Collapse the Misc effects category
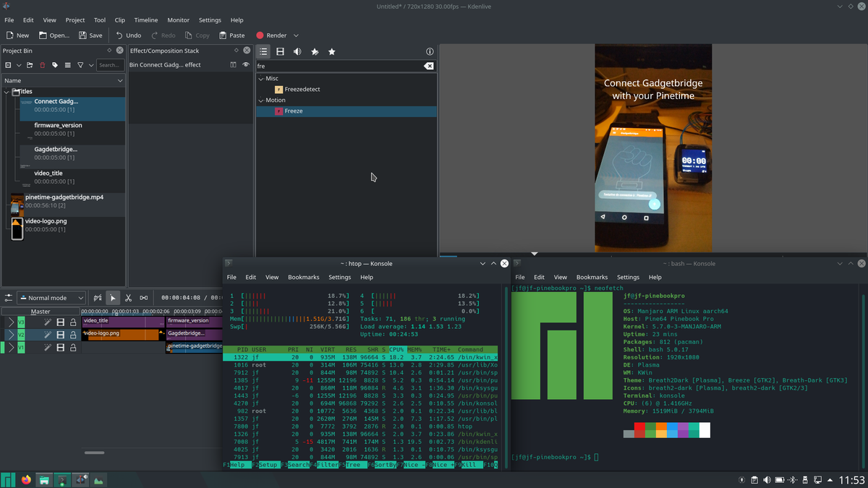Screen dimensions: 868x488 (x=261, y=78)
